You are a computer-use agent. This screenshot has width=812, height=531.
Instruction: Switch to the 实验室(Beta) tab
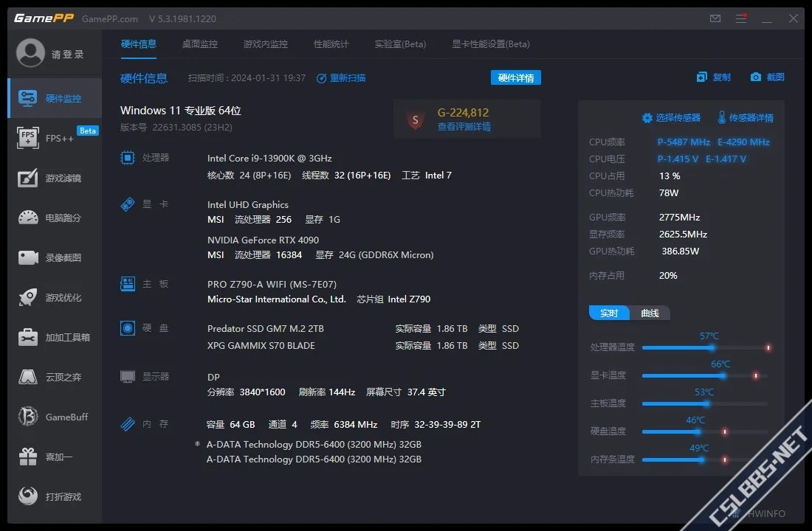(400, 44)
